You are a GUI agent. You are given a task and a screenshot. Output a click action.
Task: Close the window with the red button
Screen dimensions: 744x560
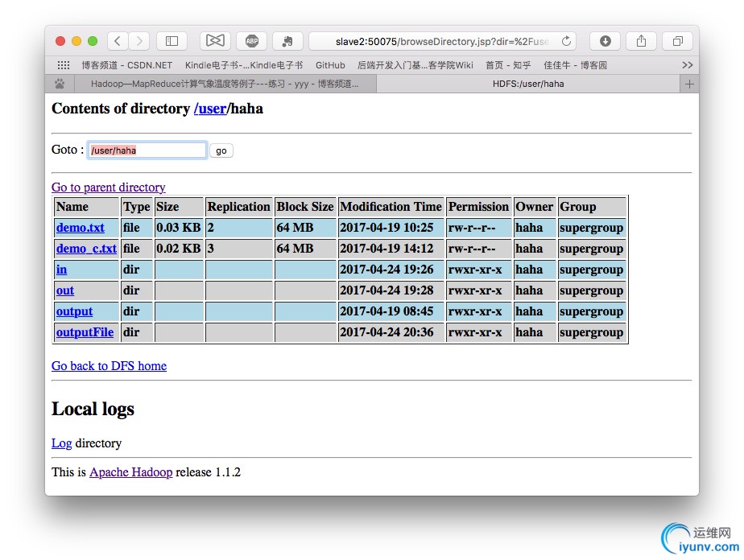tap(60, 41)
